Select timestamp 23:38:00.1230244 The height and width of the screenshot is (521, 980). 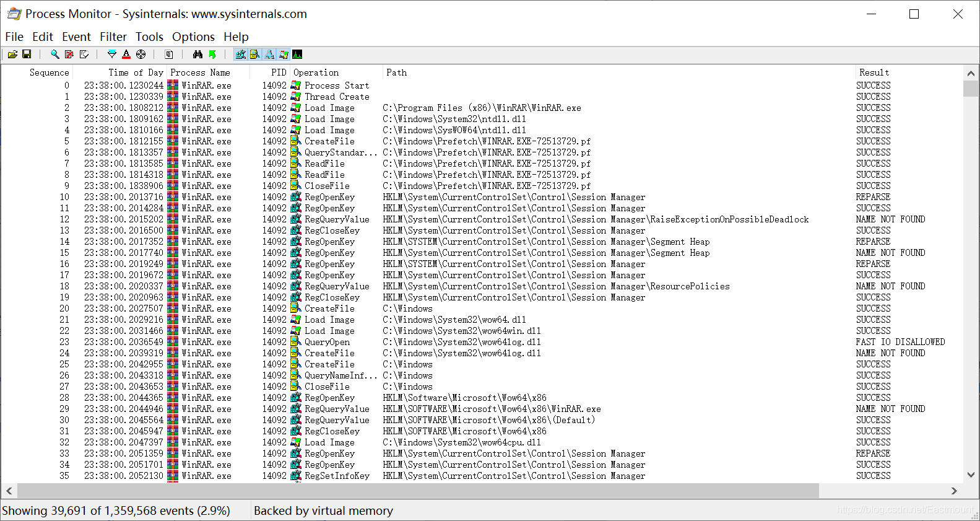[124, 85]
